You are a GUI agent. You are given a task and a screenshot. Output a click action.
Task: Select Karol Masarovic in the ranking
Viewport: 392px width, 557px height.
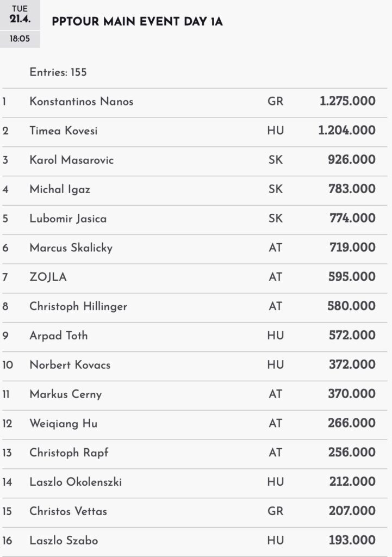pos(72,160)
